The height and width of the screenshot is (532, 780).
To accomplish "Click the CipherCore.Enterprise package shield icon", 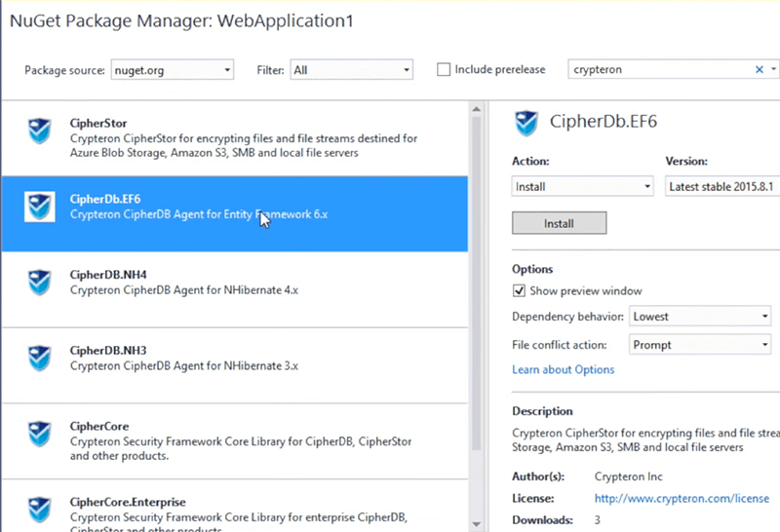I will pyautogui.click(x=39, y=510).
